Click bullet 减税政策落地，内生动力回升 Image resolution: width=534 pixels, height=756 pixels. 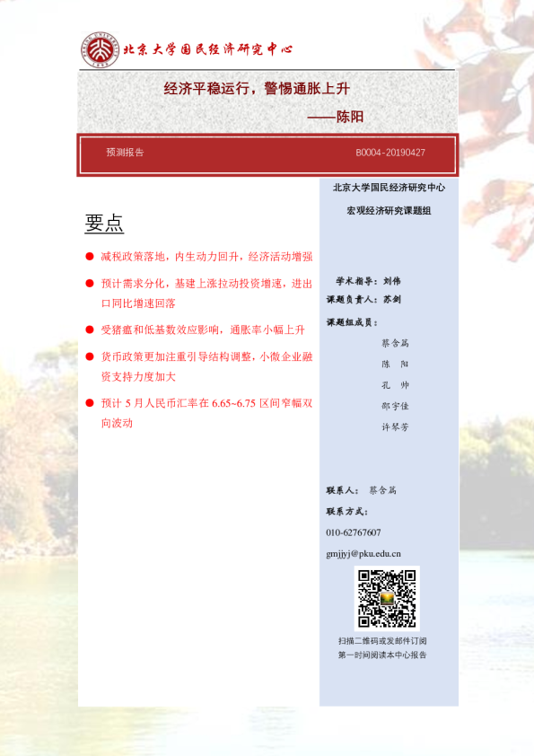click(206, 257)
